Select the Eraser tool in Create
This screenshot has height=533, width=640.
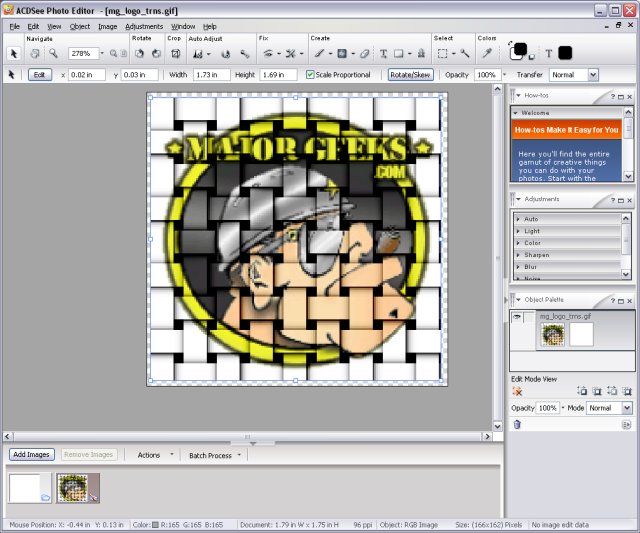[x=364, y=53]
